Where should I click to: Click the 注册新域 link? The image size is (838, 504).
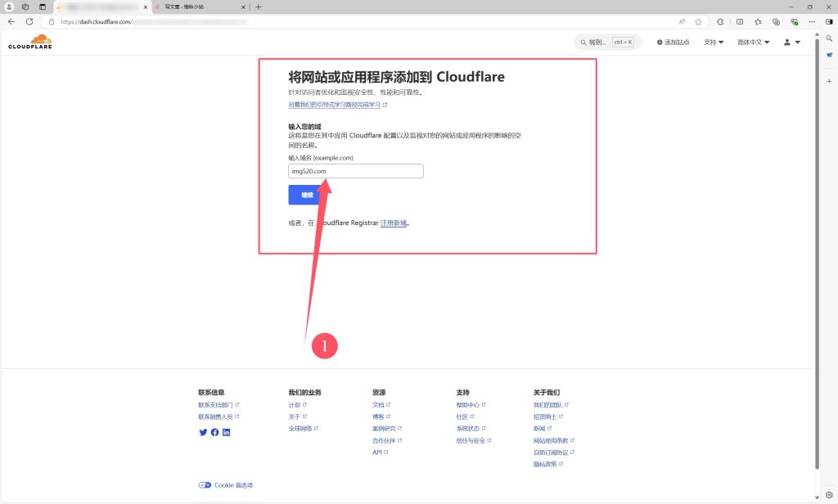394,223
